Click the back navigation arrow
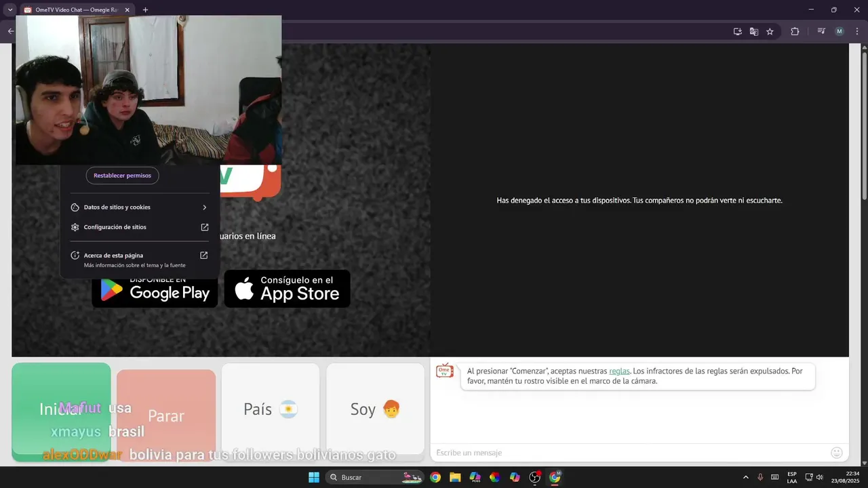 point(10,31)
